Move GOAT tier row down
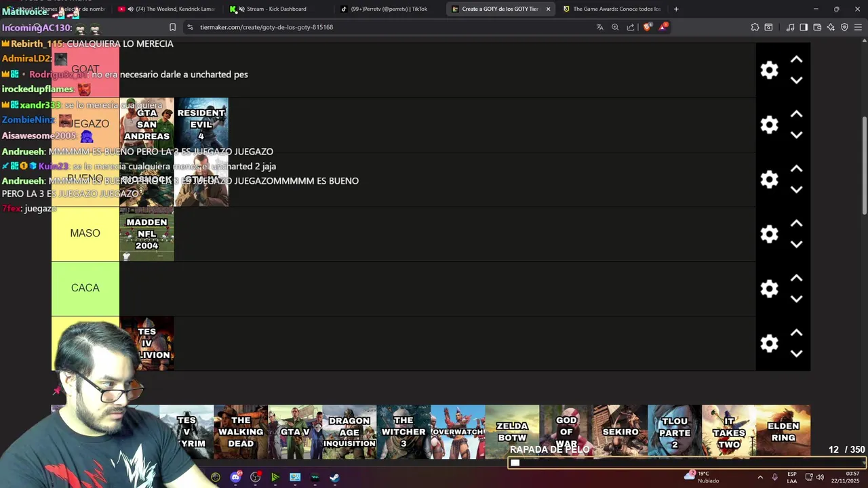Image resolution: width=868 pixels, height=488 pixels. point(797,80)
